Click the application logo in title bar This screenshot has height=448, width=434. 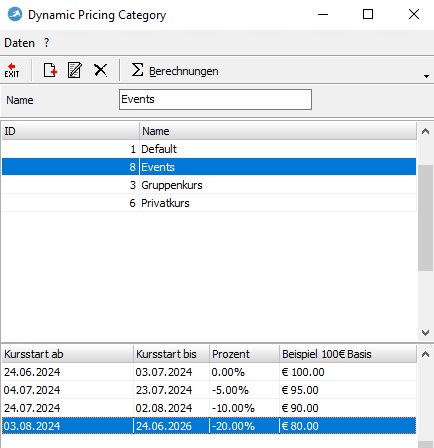pos(15,15)
